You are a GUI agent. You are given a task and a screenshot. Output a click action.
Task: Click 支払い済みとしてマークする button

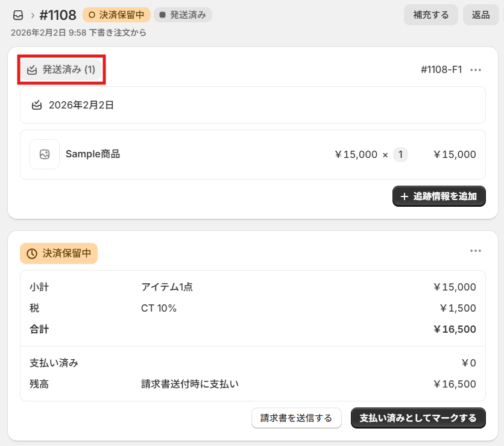418,418
